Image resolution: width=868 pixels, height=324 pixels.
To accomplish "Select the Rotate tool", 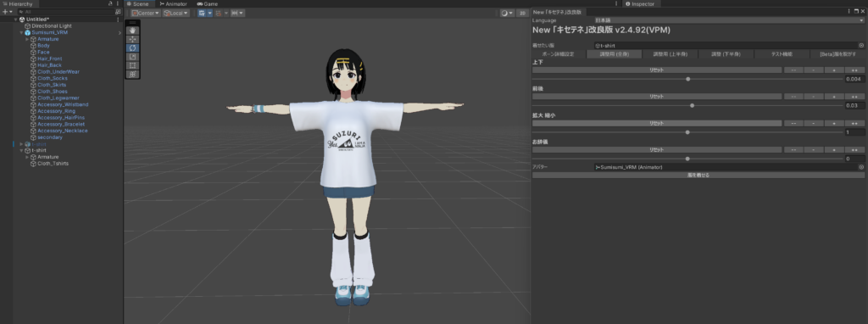I will (x=133, y=47).
